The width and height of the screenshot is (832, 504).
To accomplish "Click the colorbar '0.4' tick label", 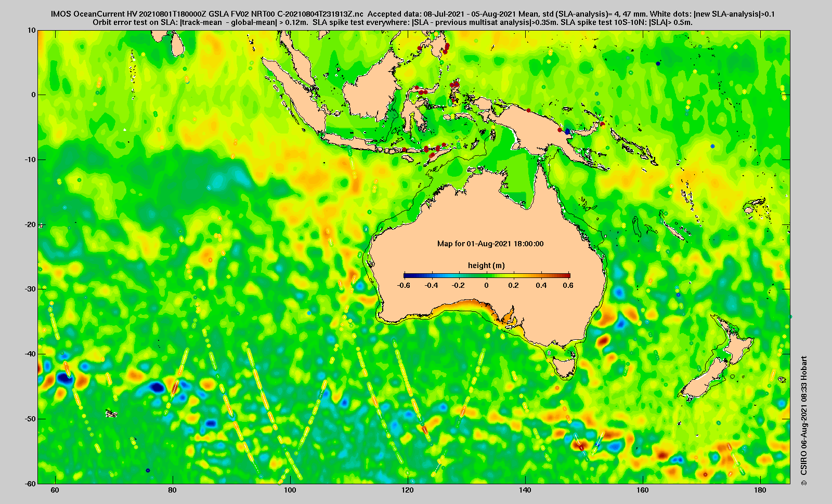I will [x=541, y=285].
